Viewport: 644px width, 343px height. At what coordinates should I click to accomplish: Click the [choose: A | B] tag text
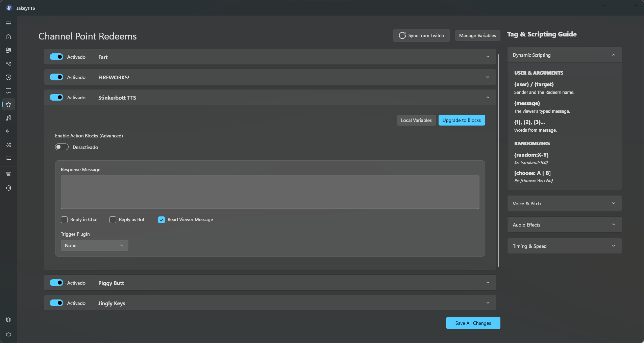[532, 173]
